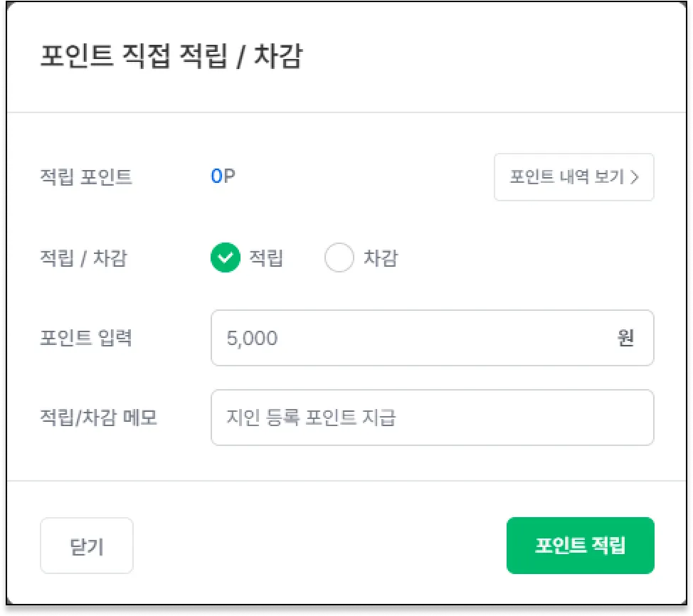Click the chevron arrow beside 포인트 내역 보기

point(634,177)
